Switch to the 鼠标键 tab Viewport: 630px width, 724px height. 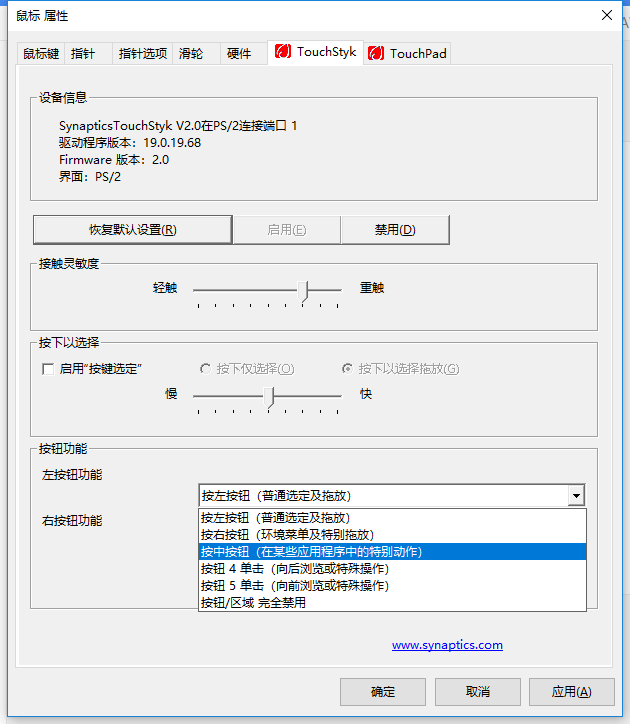(x=42, y=54)
